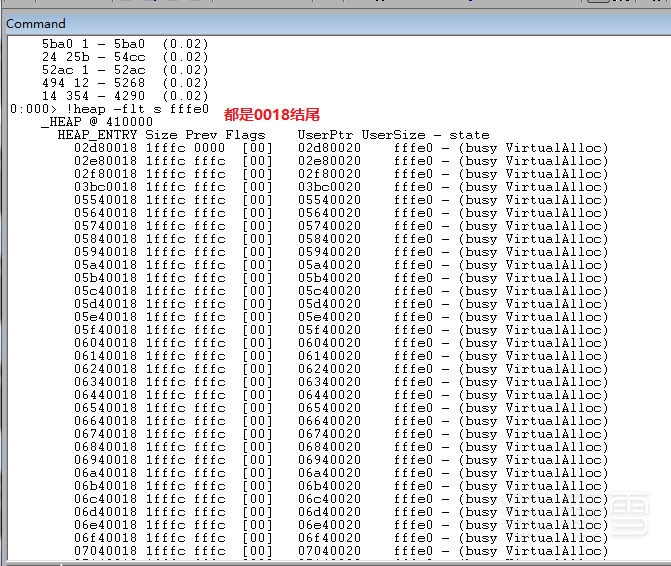This screenshot has height=566, width=671.
Task: Select the '!heap -flt s fffe0' command text
Action: [137, 109]
